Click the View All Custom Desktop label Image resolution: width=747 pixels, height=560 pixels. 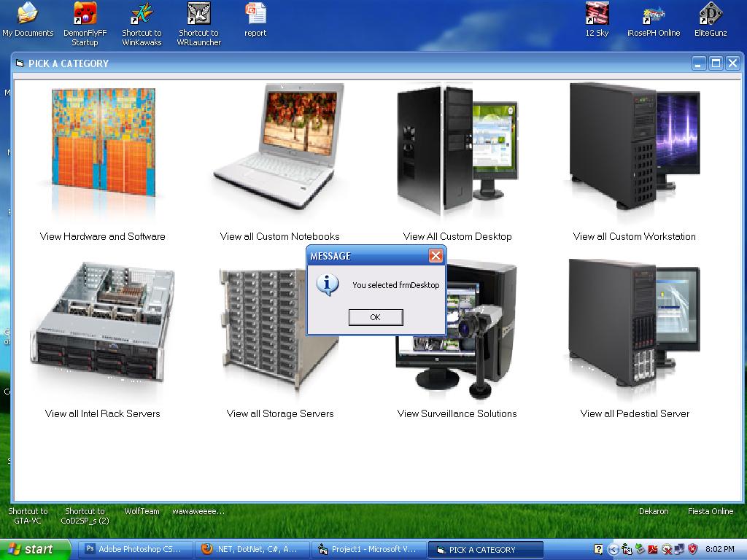(x=457, y=236)
